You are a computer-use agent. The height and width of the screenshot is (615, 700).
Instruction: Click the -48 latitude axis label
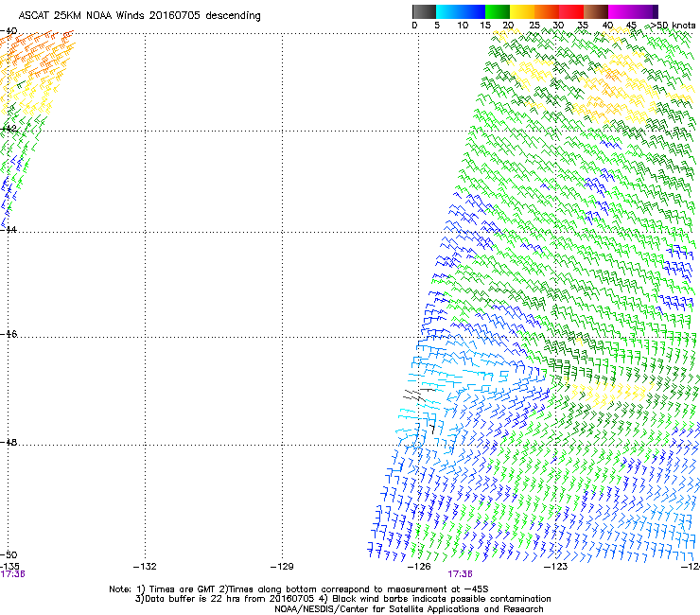[9, 442]
